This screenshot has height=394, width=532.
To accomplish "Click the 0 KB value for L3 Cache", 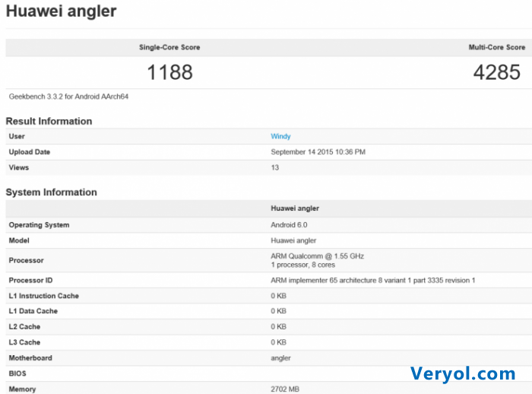I will pos(279,342).
